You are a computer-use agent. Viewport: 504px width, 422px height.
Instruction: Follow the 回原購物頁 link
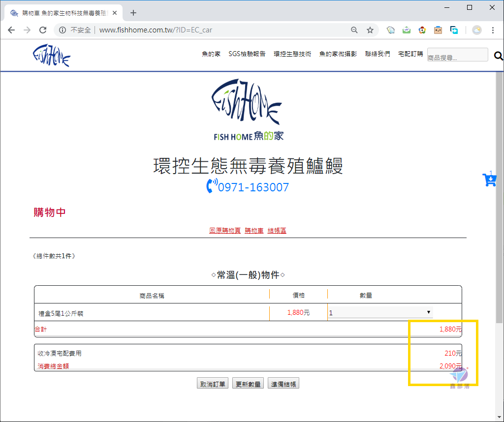point(224,231)
